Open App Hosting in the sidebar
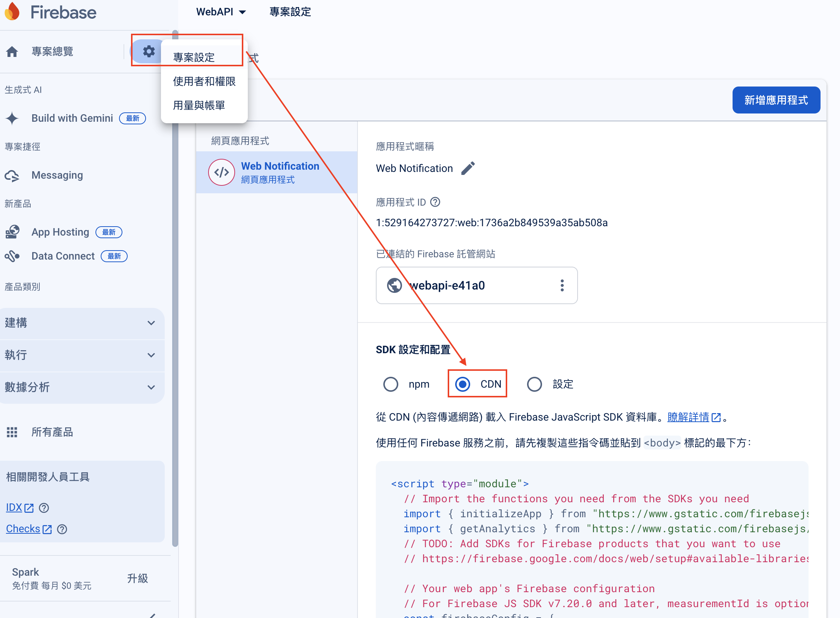The height and width of the screenshot is (618, 840). click(x=60, y=232)
